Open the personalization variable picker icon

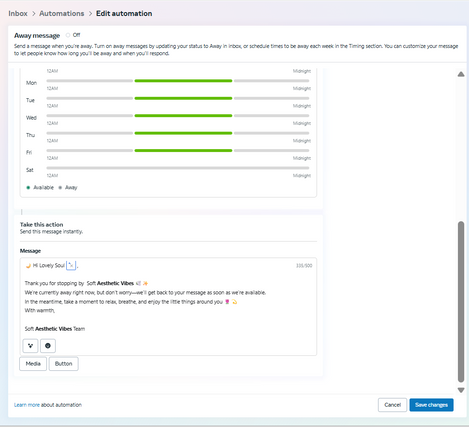click(x=30, y=346)
